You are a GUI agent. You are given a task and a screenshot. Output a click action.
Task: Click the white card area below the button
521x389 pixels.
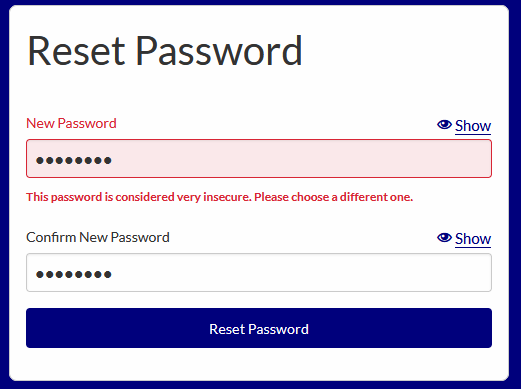click(x=259, y=364)
